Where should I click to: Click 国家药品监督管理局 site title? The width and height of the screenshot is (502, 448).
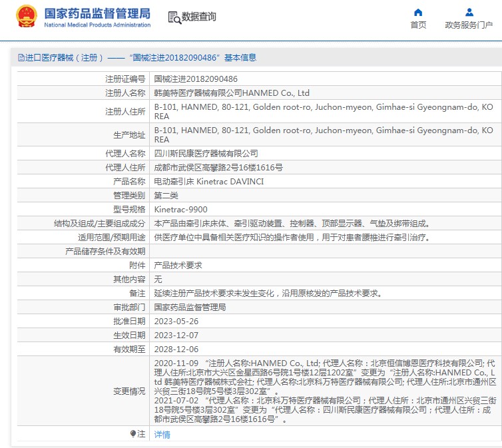pyautogui.click(x=97, y=13)
